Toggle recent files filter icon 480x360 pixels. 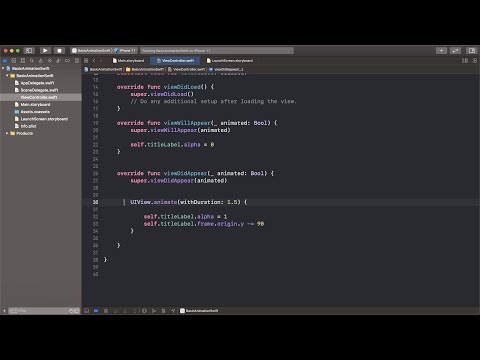coord(71,311)
